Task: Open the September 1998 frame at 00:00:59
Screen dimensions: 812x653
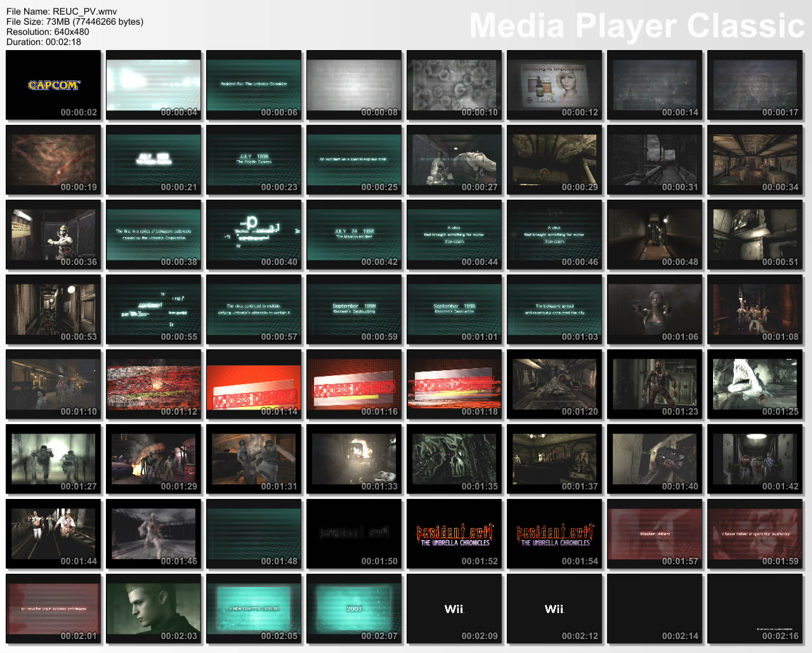Action: tap(354, 309)
